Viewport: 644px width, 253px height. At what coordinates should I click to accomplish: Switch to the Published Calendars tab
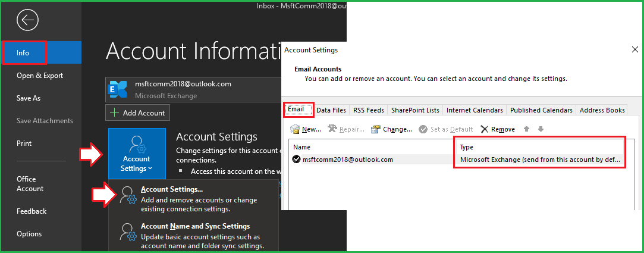point(541,110)
